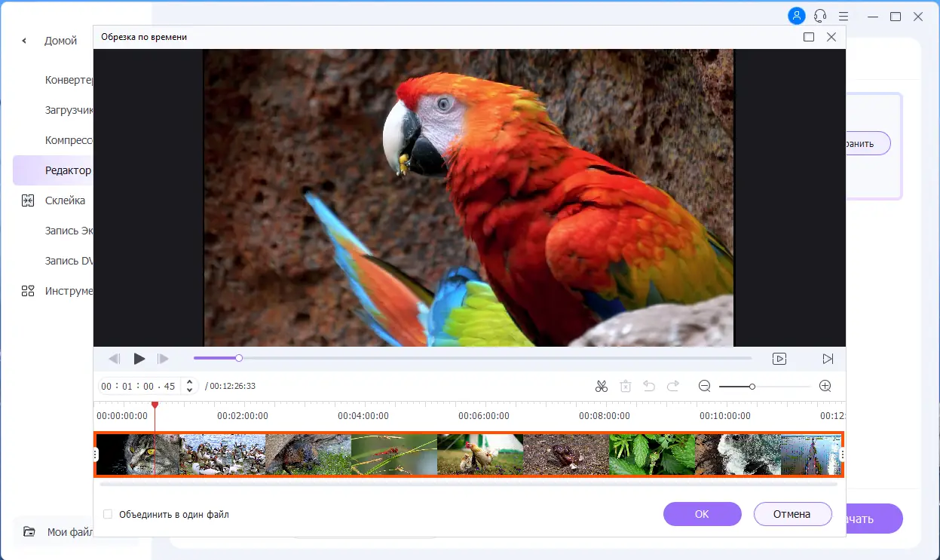Image resolution: width=940 pixels, height=560 pixels.
Task: Open the Склейка section in the sidebar
Action: pos(65,200)
